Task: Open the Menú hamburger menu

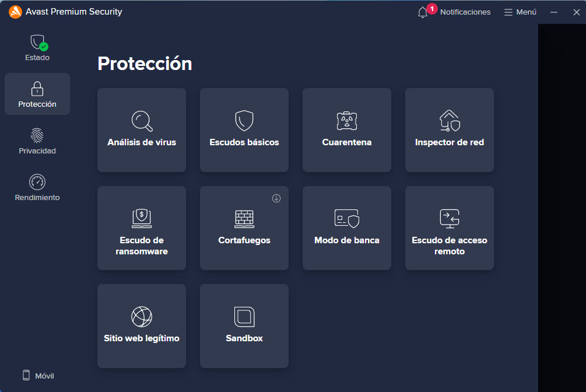Action: [x=520, y=12]
